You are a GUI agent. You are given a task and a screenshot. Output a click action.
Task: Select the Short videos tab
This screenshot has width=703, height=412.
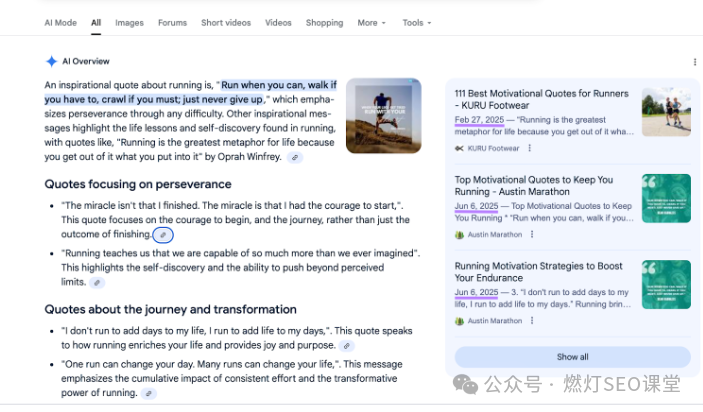click(x=226, y=23)
